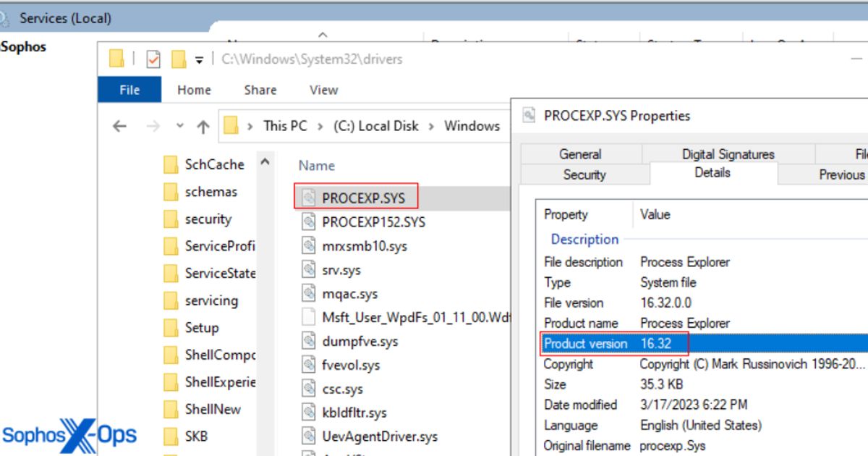This screenshot has height=456, width=868.
Task: Click the Properties checkmark quick-access icon
Action: [153, 59]
